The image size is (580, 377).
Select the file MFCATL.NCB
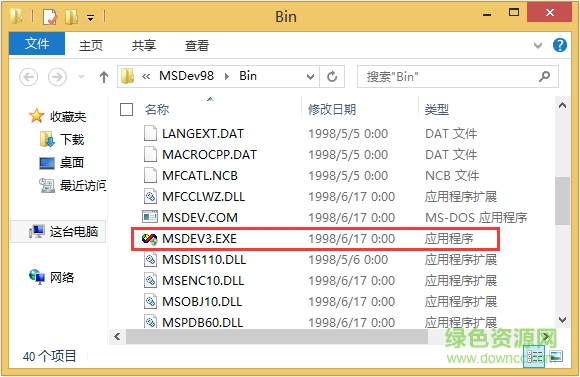pos(200,176)
